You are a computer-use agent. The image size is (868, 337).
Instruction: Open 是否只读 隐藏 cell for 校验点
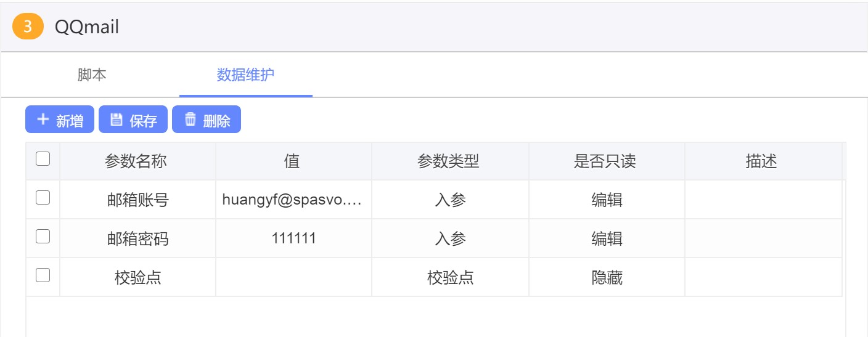click(607, 277)
